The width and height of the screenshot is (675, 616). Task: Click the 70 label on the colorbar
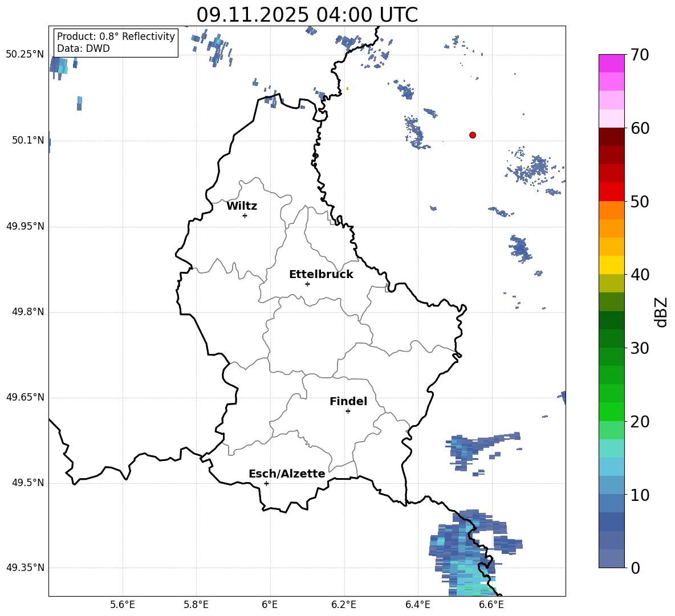[x=640, y=55]
